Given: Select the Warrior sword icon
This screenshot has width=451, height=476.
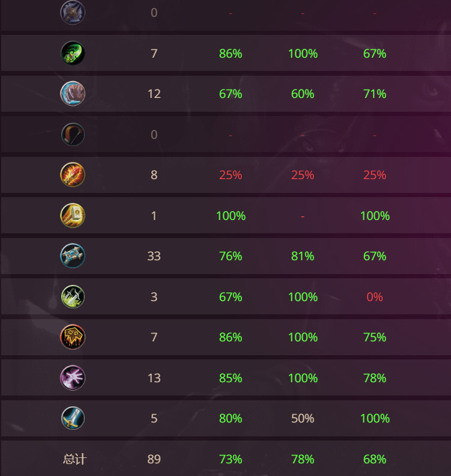Looking at the screenshot, I should tap(73, 418).
